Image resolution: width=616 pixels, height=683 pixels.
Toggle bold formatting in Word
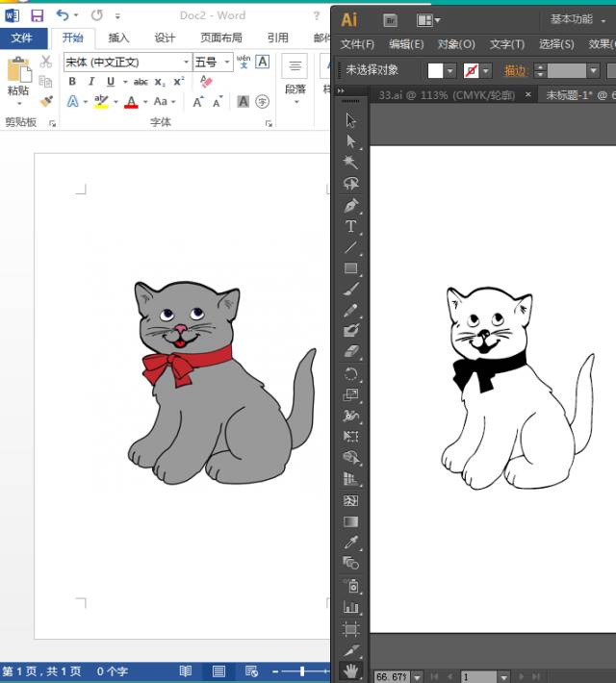tap(72, 82)
